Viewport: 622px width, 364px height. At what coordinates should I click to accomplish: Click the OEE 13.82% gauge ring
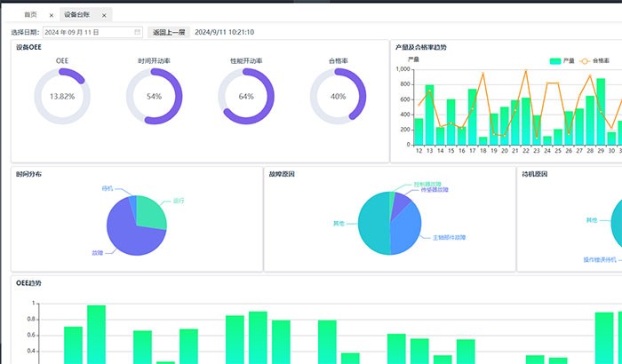point(62,96)
